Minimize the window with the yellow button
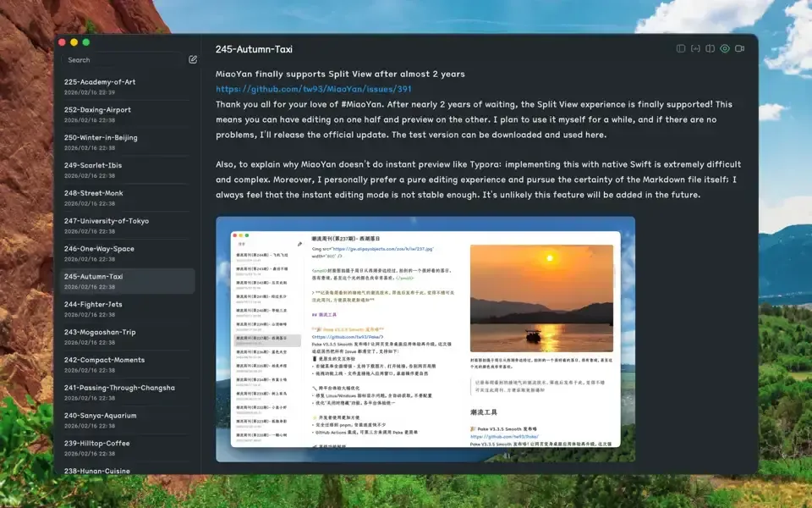Image resolution: width=812 pixels, height=508 pixels. click(74, 42)
